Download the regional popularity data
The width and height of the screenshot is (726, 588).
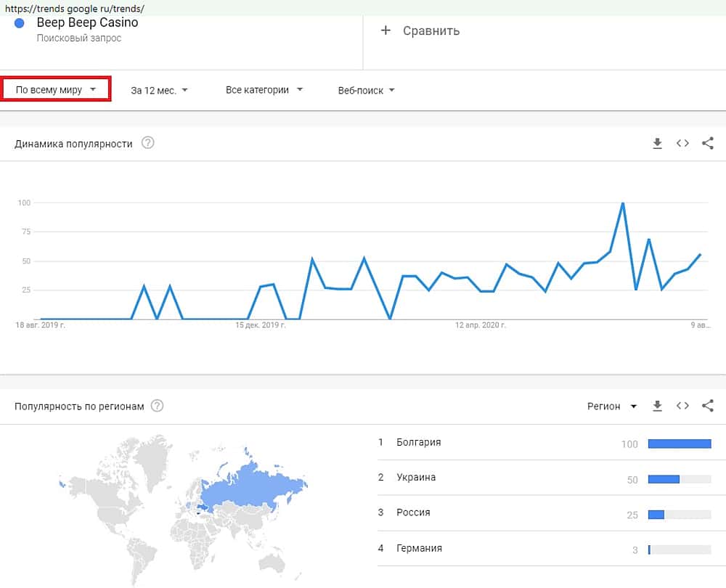click(x=657, y=406)
